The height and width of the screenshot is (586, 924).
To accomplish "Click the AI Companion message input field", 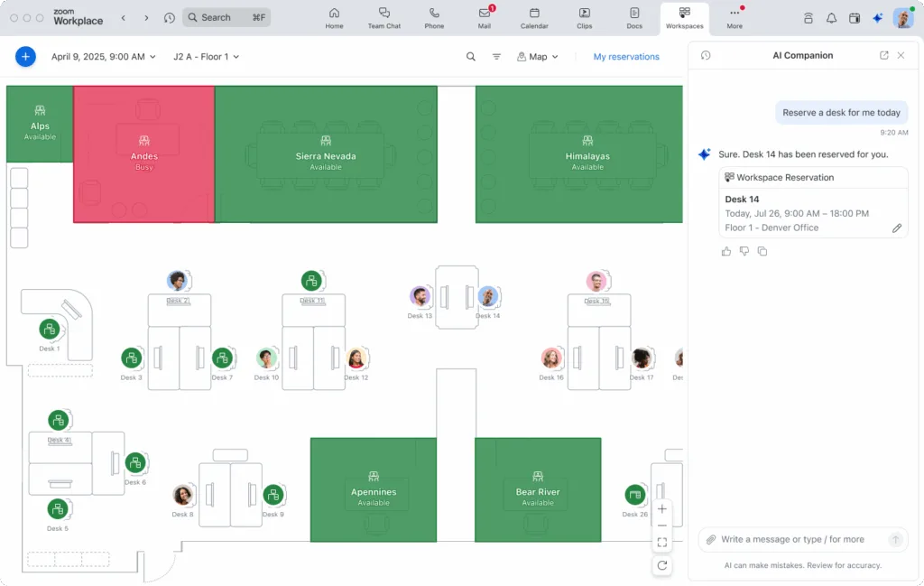I will [x=792, y=539].
